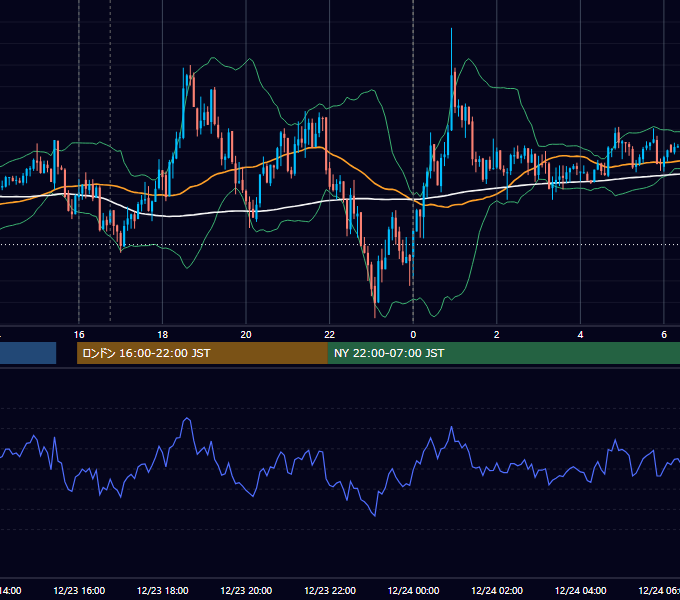Click the 12/24 04:00 date label

click(x=581, y=590)
